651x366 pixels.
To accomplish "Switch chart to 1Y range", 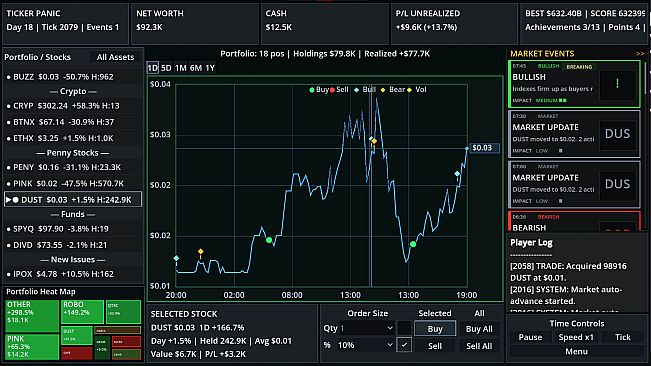I will pos(210,68).
